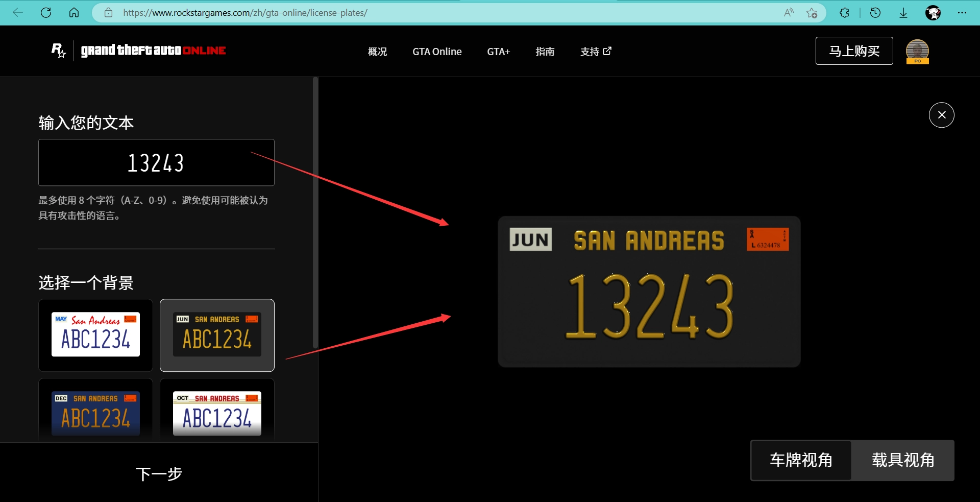Open browser history icon
980x502 pixels.
(875, 13)
